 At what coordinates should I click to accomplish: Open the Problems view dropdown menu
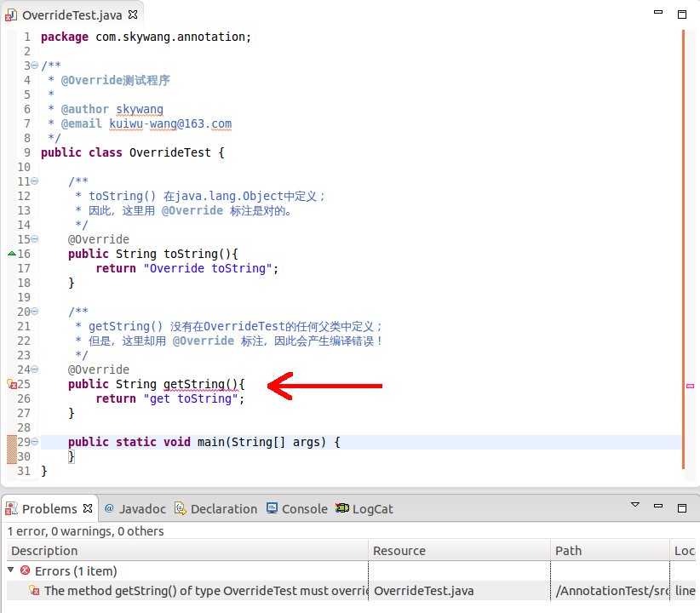point(634,504)
